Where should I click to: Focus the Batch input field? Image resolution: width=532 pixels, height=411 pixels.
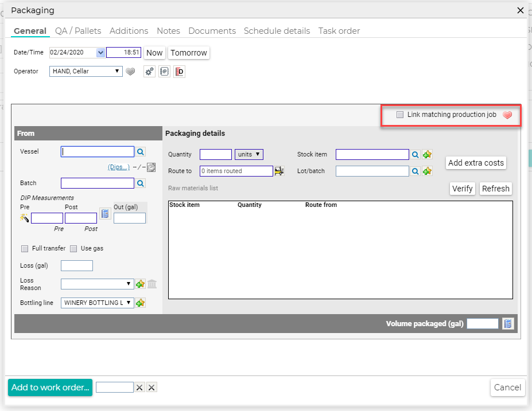click(98, 183)
